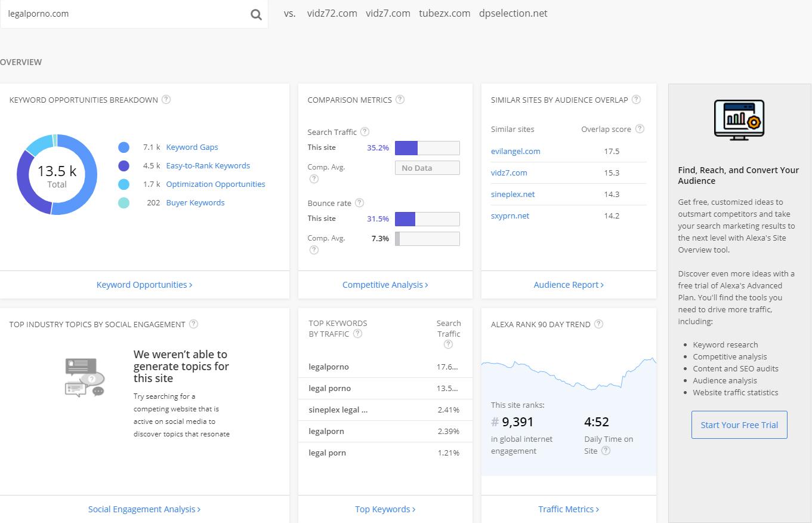Viewport: 812px width, 523px height.
Task: Click the search magnifier icon
Action: point(256,14)
